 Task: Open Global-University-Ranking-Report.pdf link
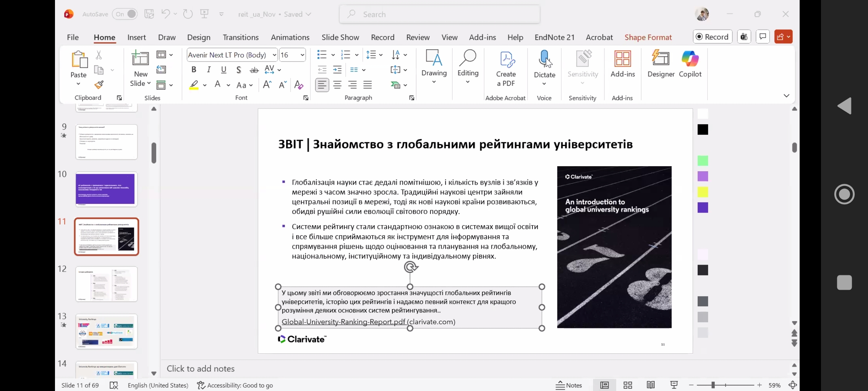point(343,322)
